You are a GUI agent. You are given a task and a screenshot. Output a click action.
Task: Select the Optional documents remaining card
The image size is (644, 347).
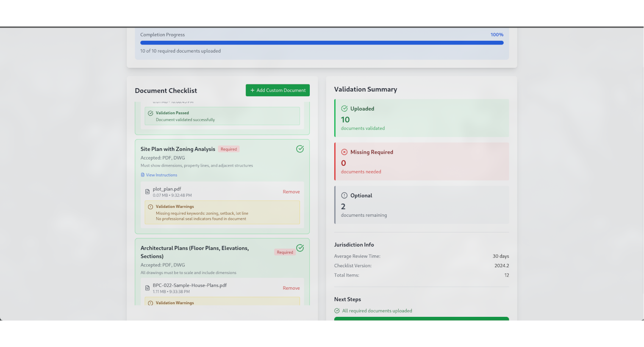click(x=422, y=205)
